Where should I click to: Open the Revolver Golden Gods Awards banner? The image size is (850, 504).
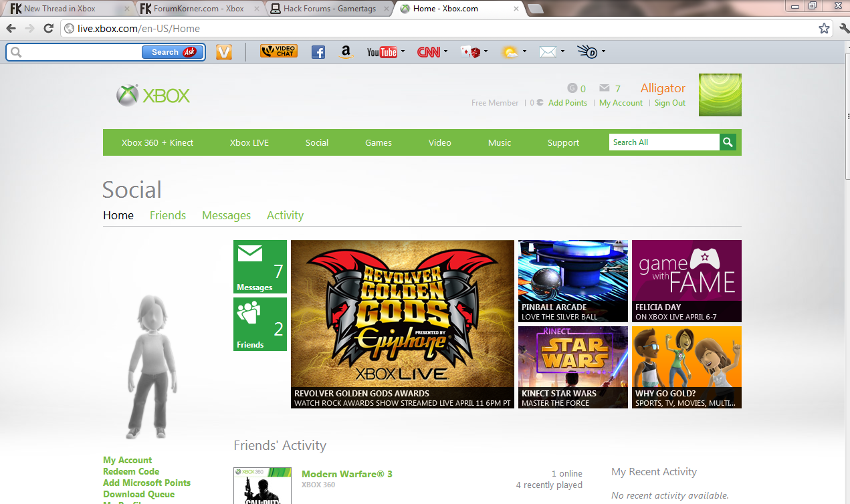(x=403, y=324)
